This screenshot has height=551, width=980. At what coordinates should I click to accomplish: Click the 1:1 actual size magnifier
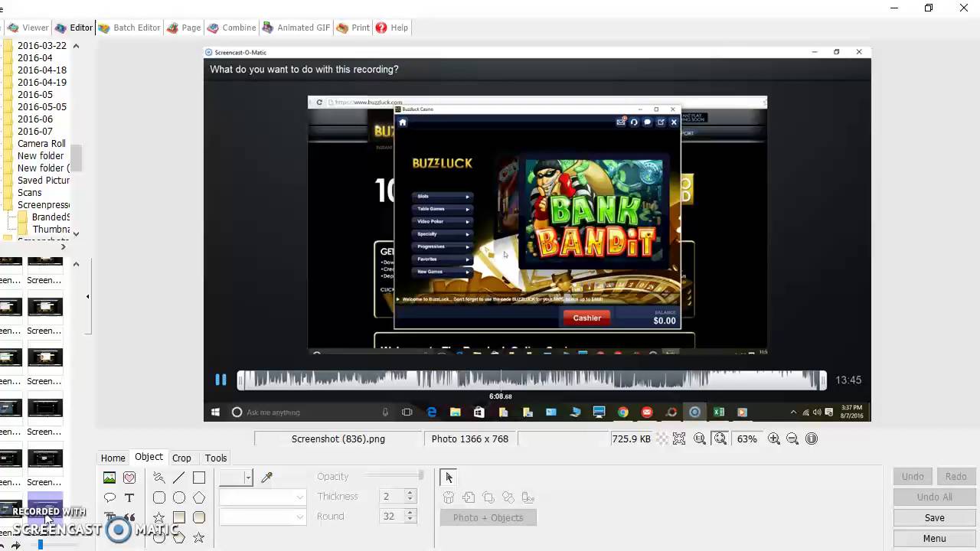(x=700, y=439)
